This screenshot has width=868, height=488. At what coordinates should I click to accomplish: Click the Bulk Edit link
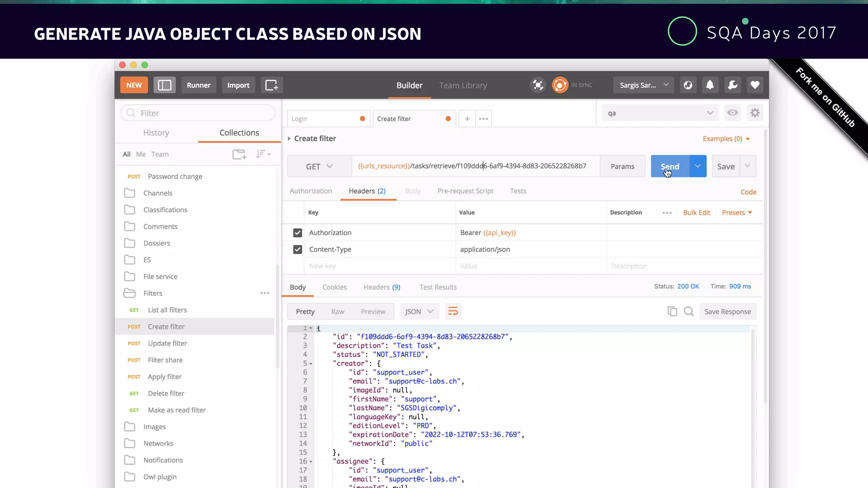pyautogui.click(x=696, y=213)
